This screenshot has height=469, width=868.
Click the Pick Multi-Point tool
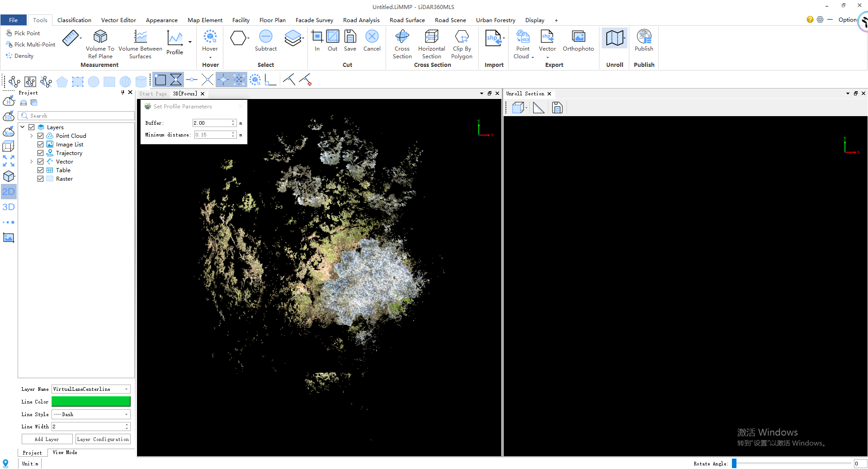tap(31, 44)
